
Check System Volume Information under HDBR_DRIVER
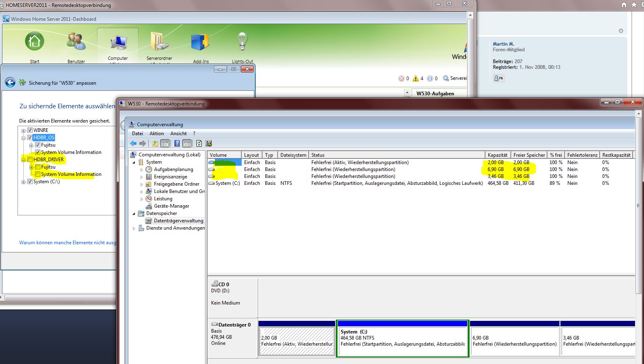tap(37, 174)
